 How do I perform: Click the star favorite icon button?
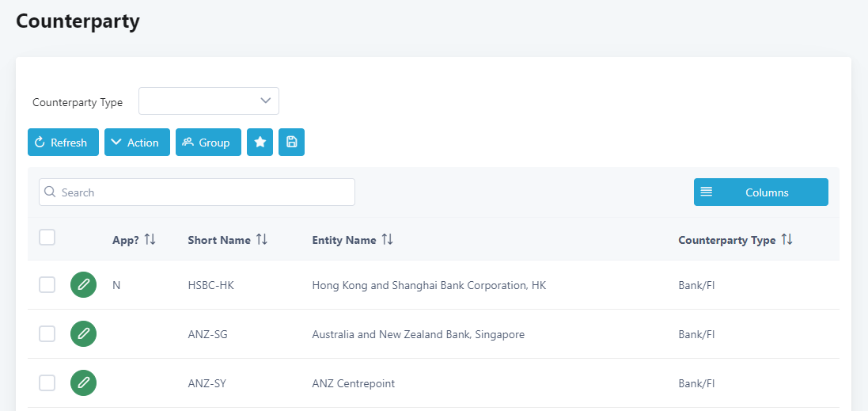click(260, 143)
